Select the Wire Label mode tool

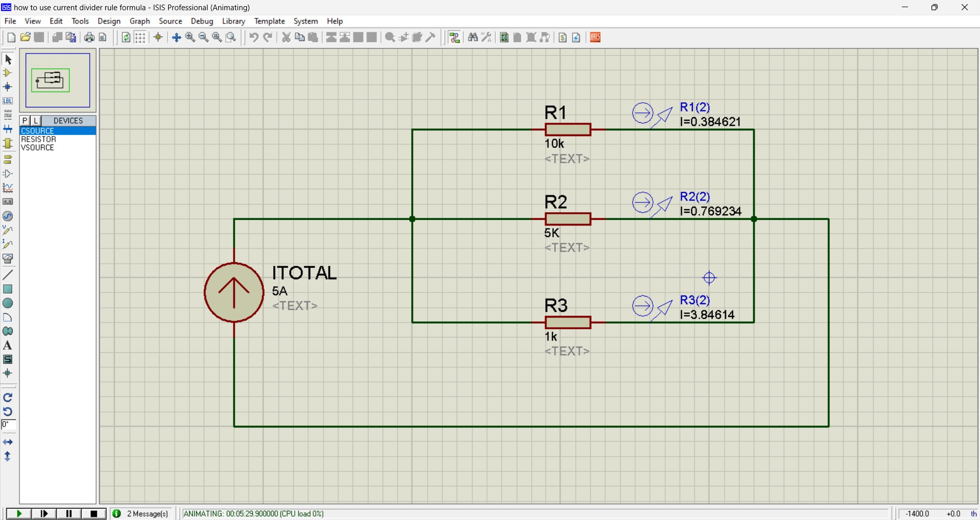click(8, 101)
